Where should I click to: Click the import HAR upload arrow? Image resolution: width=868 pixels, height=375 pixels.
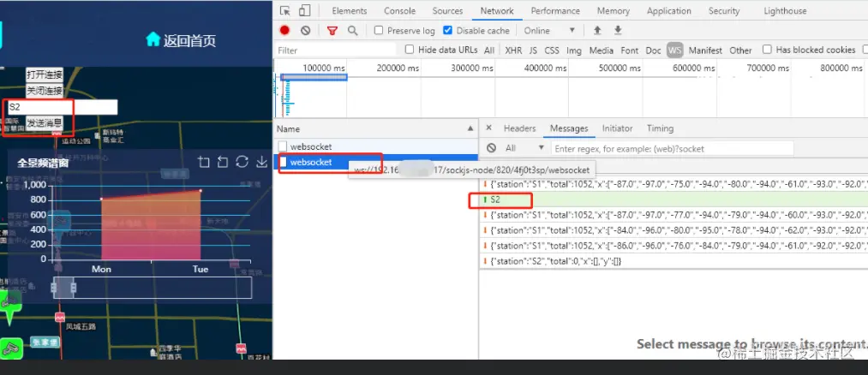[597, 30]
